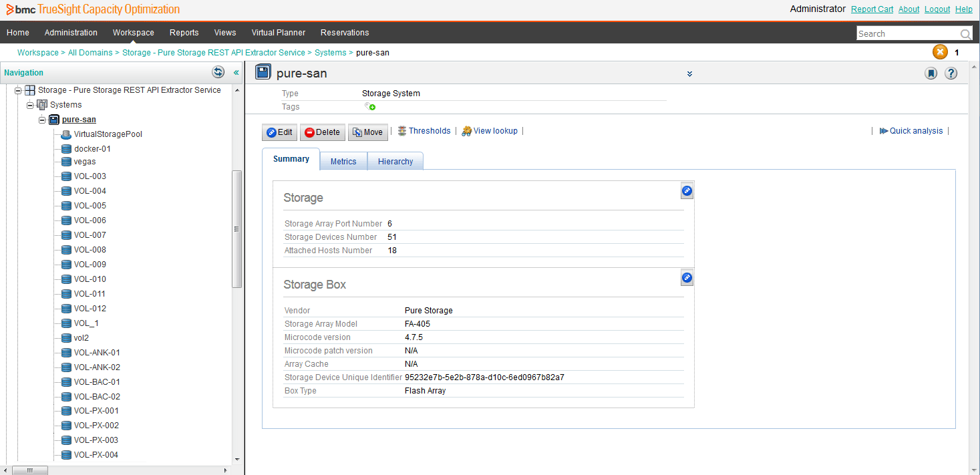The image size is (980, 475).
Task: Open the Report Cart link
Action: [872, 9]
